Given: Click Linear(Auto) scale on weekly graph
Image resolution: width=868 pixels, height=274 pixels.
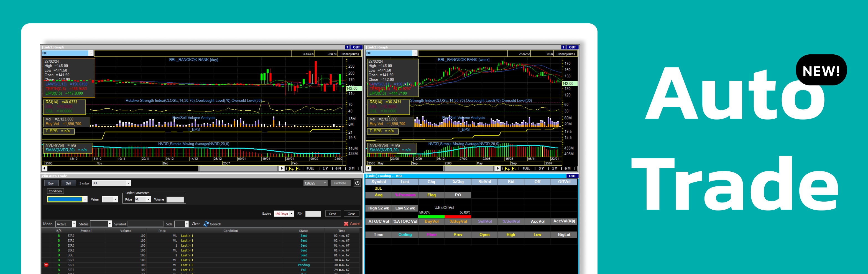Looking at the screenshot, I should click(x=566, y=54).
